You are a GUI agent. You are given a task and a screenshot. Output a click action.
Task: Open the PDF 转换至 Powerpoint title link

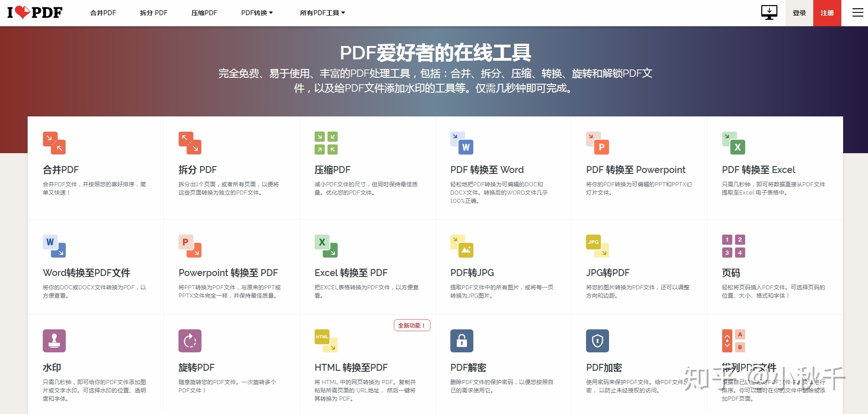636,170
